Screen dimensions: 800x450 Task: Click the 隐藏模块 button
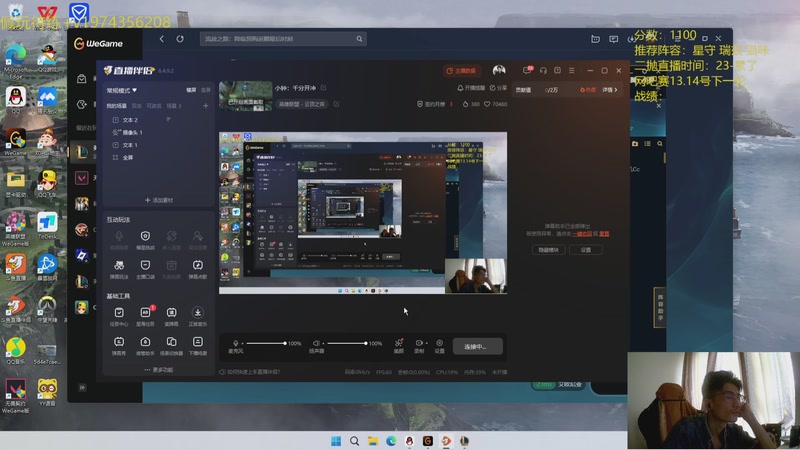coord(548,250)
